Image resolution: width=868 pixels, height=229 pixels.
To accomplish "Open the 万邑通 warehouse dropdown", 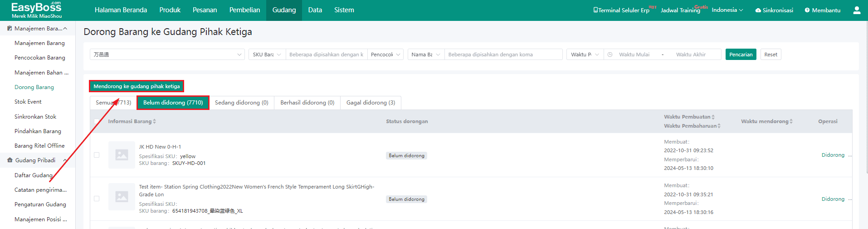I will (x=167, y=55).
